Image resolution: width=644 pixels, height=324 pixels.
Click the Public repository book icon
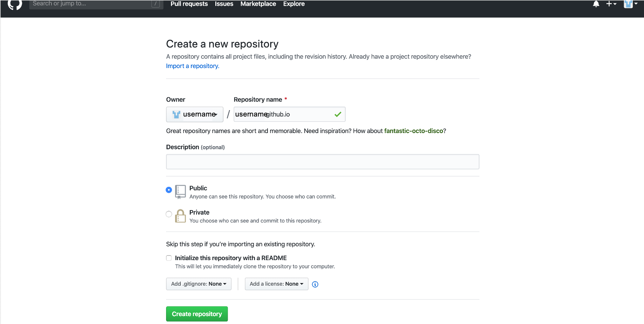pyautogui.click(x=180, y=191)
